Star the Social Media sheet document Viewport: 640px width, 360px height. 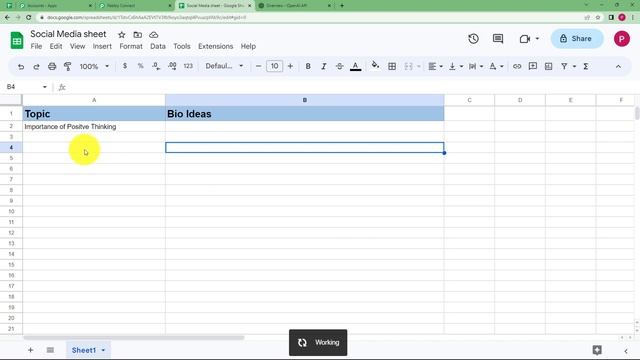(x=122, y=35)
